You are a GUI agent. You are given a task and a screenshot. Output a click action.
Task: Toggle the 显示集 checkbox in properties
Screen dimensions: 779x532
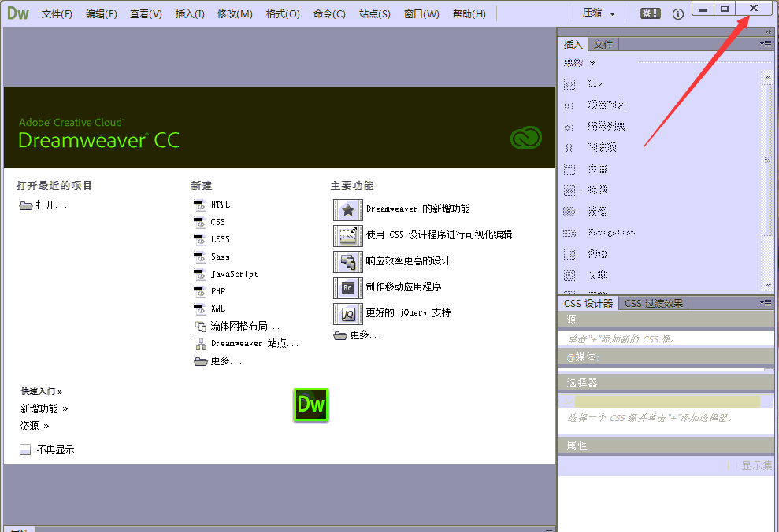[731, 466]
